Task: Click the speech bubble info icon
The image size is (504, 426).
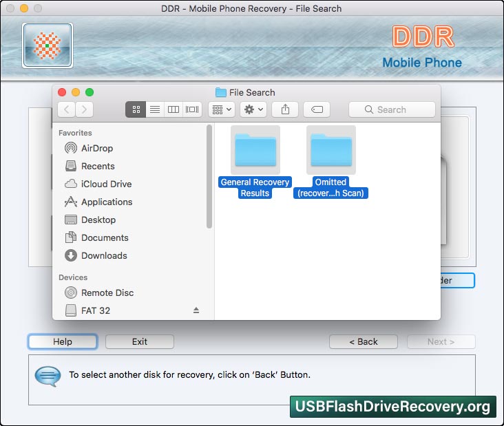Action: point(48,376)
